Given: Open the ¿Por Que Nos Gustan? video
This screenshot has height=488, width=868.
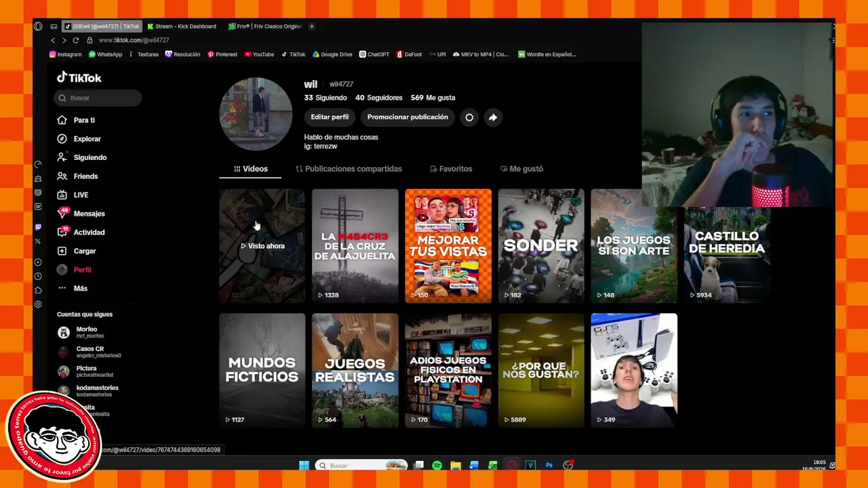Looking at the screenshot, I should [541, 370].
